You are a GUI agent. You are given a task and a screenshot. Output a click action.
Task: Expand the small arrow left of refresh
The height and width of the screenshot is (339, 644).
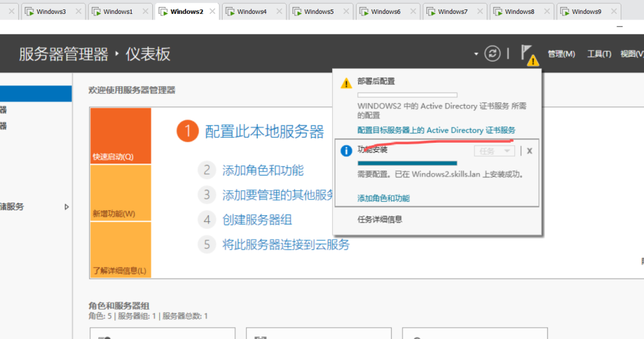coord(476,55)
